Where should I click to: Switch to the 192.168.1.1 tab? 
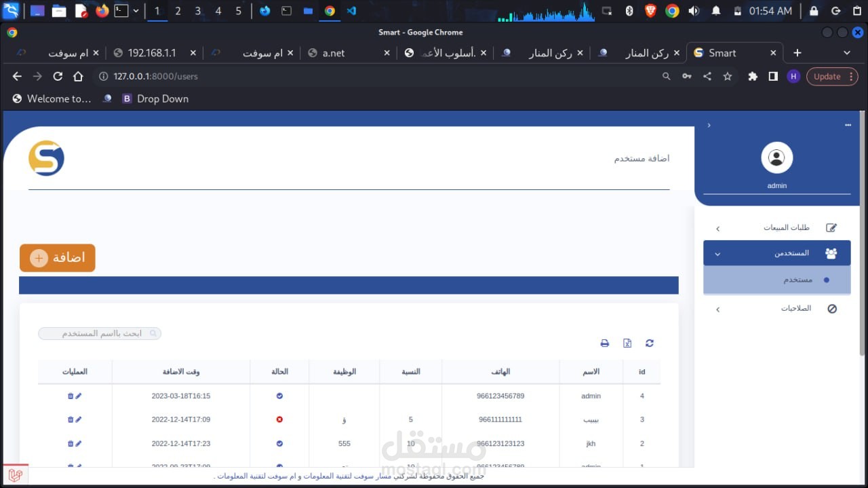coord(154,53)
